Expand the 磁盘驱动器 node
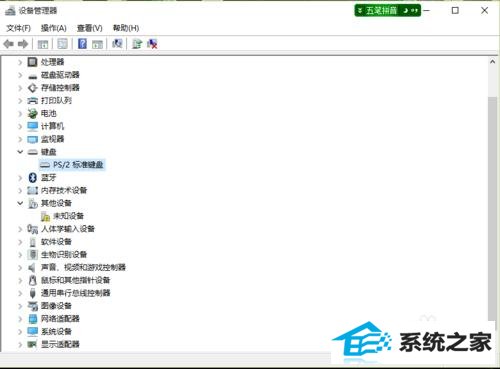The image size is (500, 369). point(20,75)
